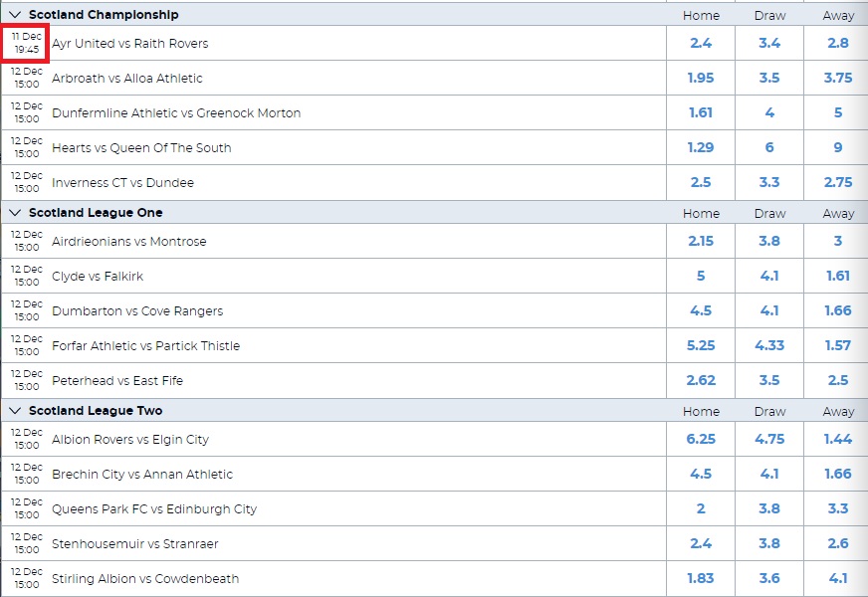Select draw odds 4.75 in Albion Rovers match
The height and width of the screenshot is (597, 868).
pos(769,440)
